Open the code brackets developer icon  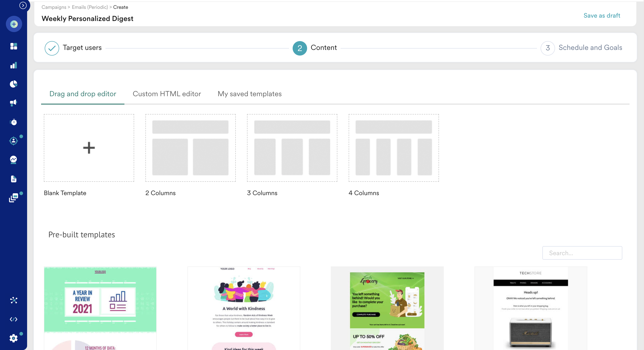[x=14, y=319]
